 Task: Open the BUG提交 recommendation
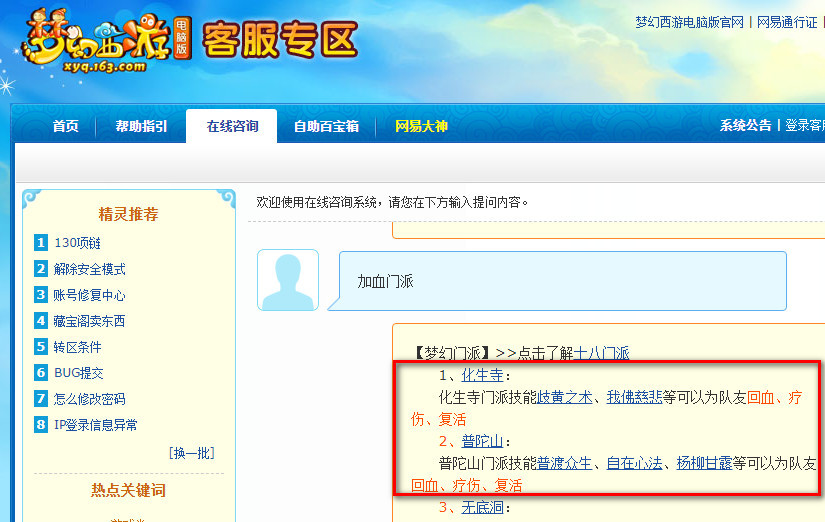pos(79,373)
